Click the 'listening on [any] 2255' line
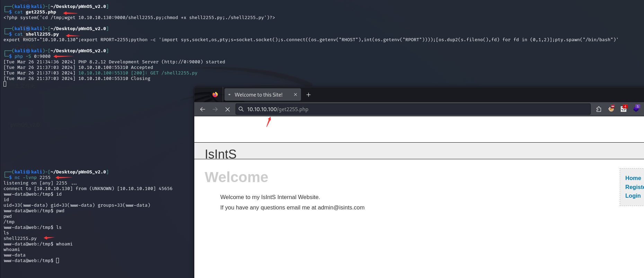 40,183
